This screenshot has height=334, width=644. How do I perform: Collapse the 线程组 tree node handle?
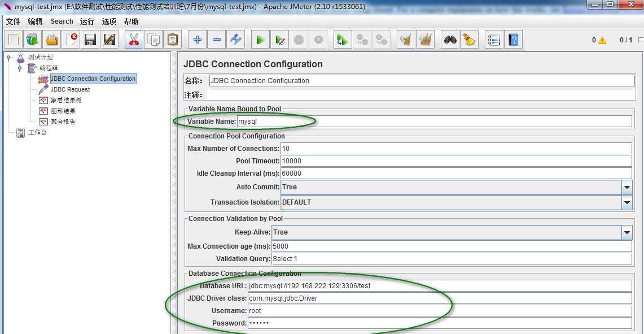tap(20, 68)
